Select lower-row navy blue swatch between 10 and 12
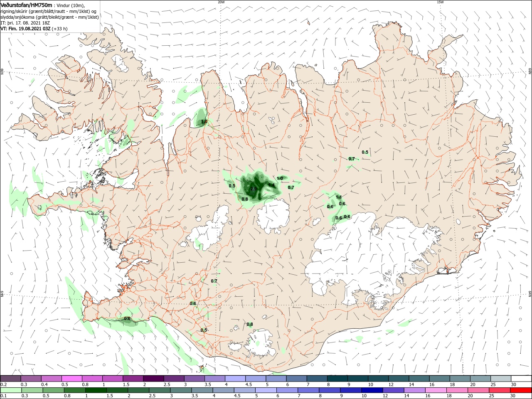 (371, 390)
